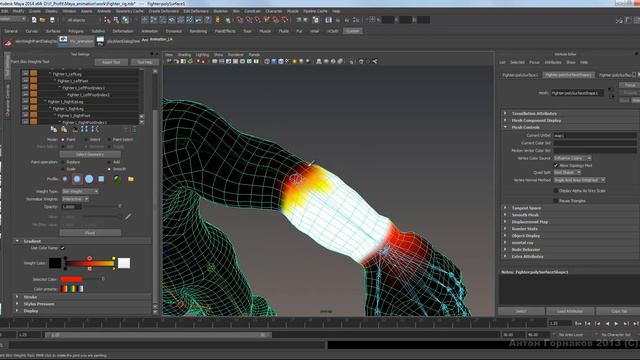Screen dimensions: 640x360
Task: Click the New scene icon in the status line
Action: point(34,20)
